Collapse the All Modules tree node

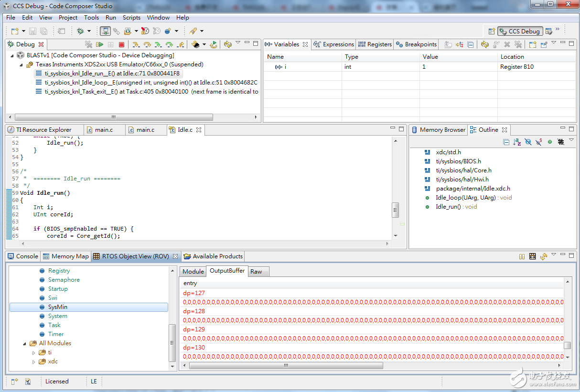pos(25,343)
